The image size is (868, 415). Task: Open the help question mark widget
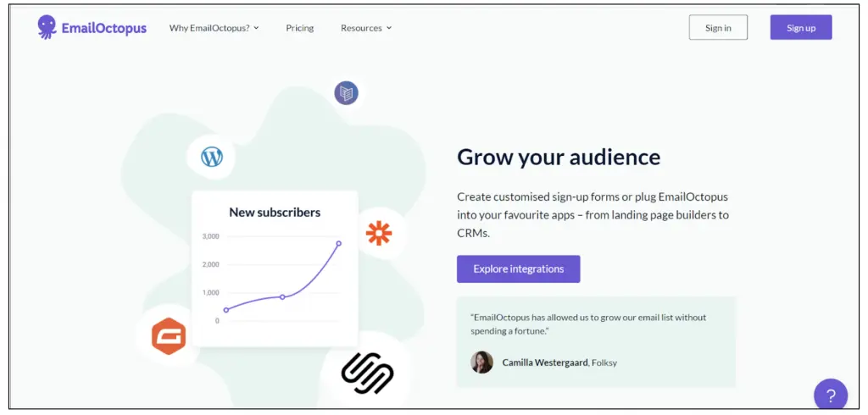[x=831, y=396]
